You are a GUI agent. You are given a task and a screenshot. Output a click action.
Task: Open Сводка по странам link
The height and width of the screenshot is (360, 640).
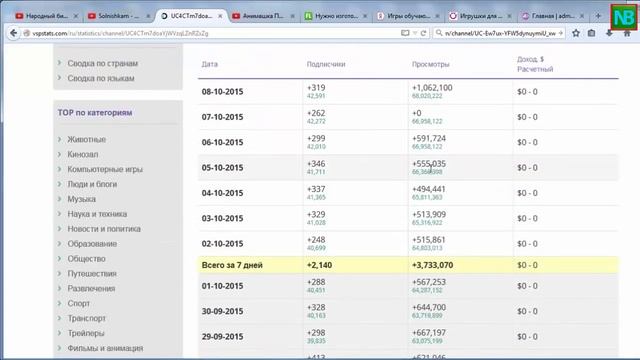(102, 63)
